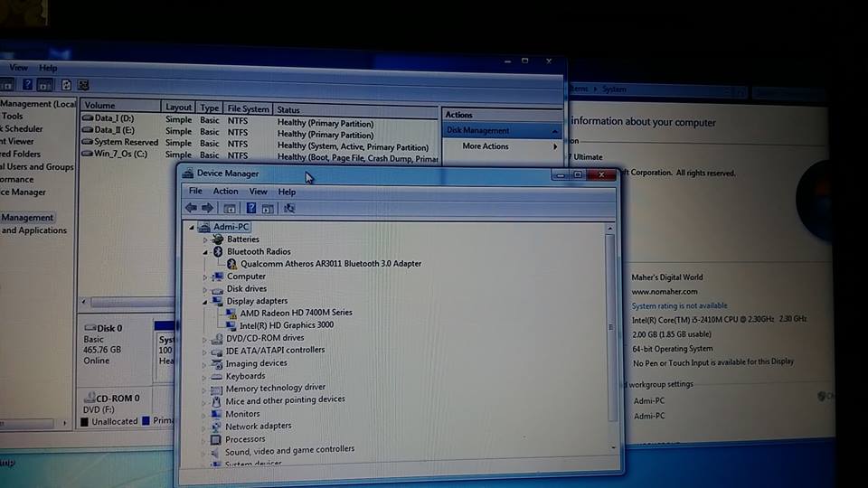Image resolution: width=868 pixels, height=488 pixels.
Task: Open the Action menu in Device Manager
Action: point(225,191)
